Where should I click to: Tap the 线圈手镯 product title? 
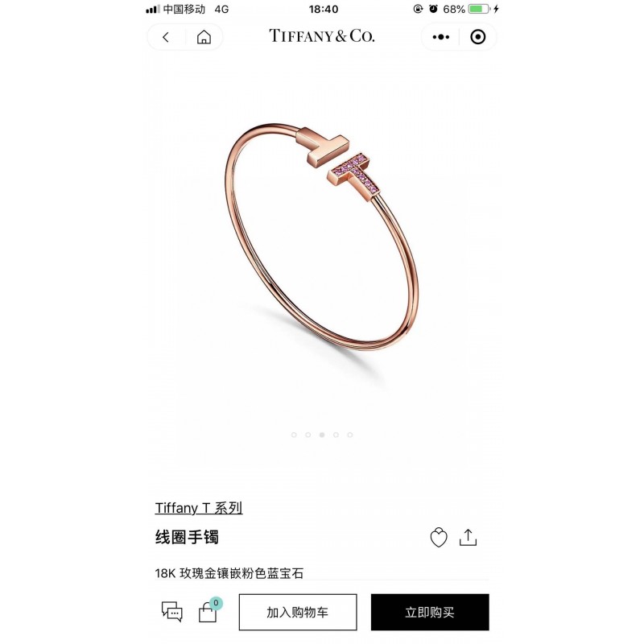187,537
